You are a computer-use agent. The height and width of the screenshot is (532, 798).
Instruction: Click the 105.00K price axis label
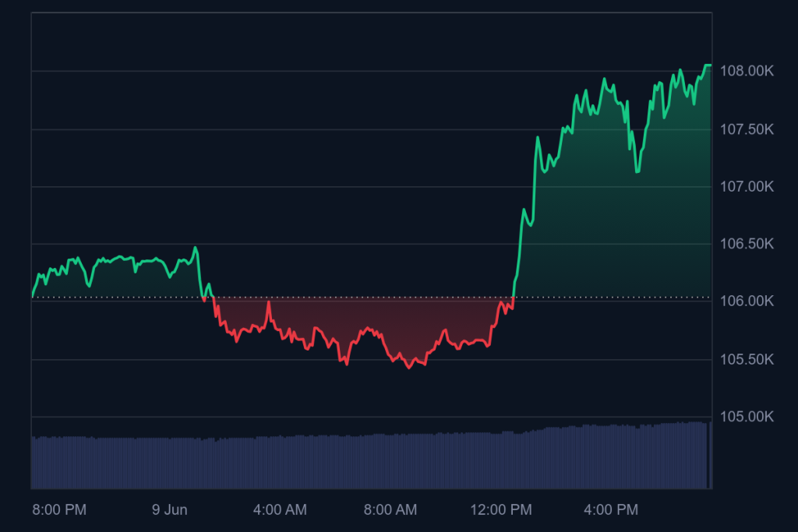[746, 417]
